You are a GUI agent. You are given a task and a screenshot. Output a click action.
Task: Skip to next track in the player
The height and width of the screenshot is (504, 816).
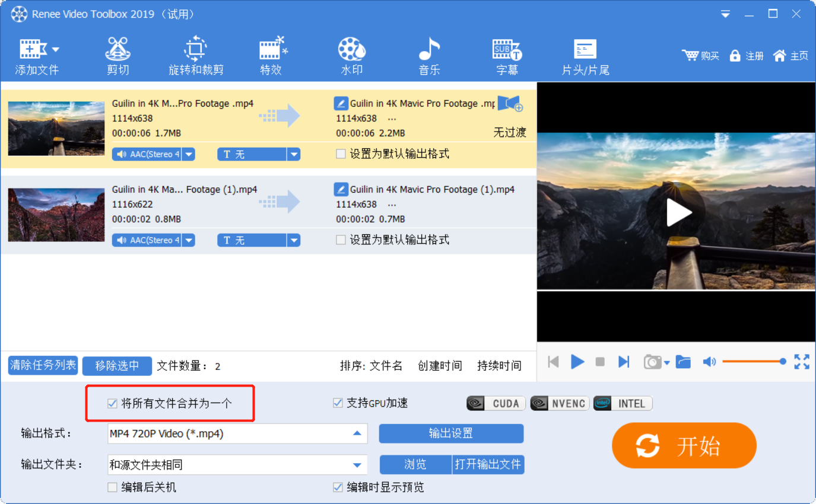pos(624,362)
